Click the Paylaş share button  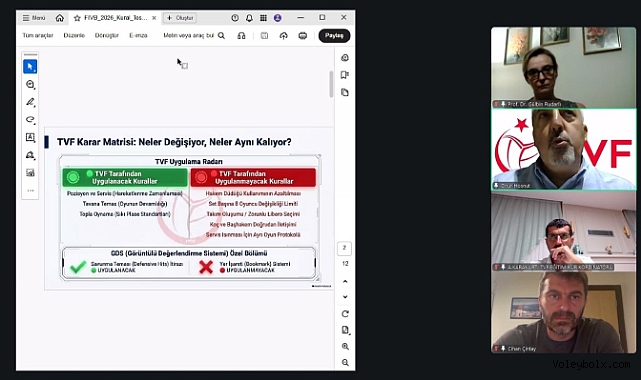(x=334, y=36)
